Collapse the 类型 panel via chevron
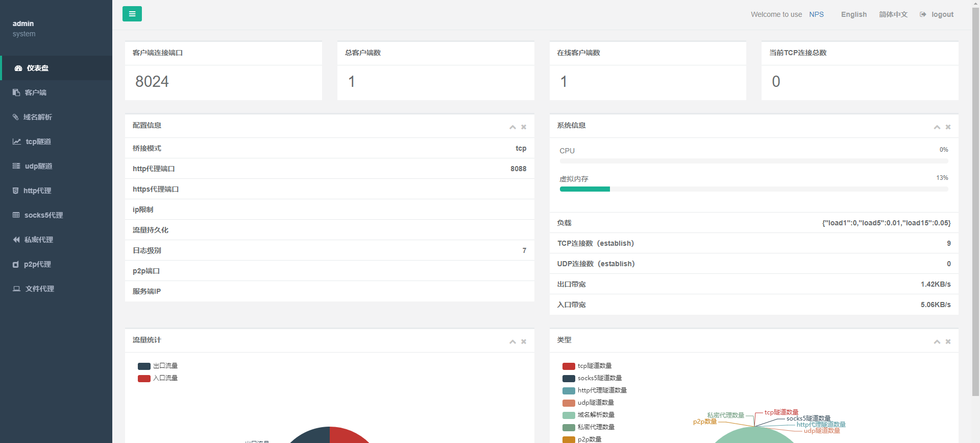This screenshot has height=443, width=980. point(937,341)
